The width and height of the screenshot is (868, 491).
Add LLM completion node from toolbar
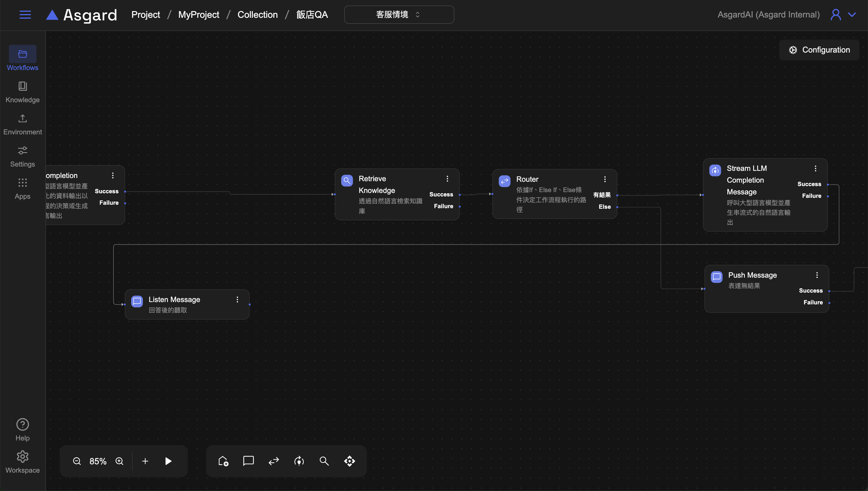pyautogui.click(x=299, y=461)
